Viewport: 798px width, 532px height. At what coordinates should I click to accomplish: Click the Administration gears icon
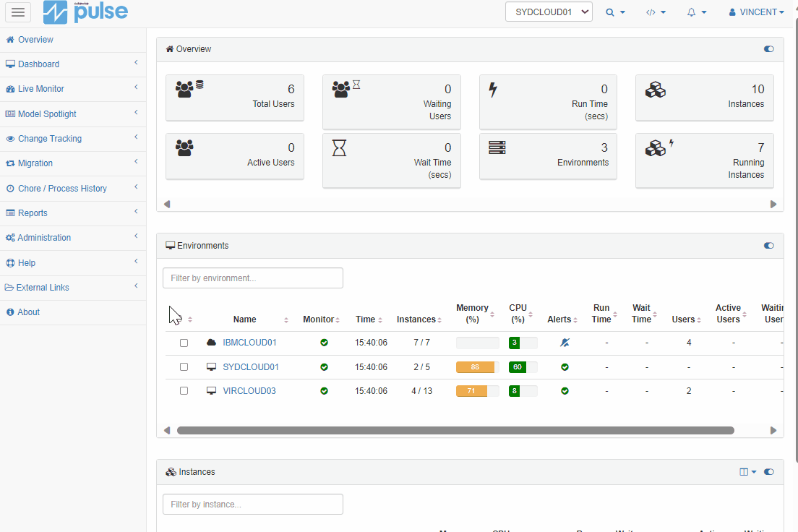click(10, 238)
